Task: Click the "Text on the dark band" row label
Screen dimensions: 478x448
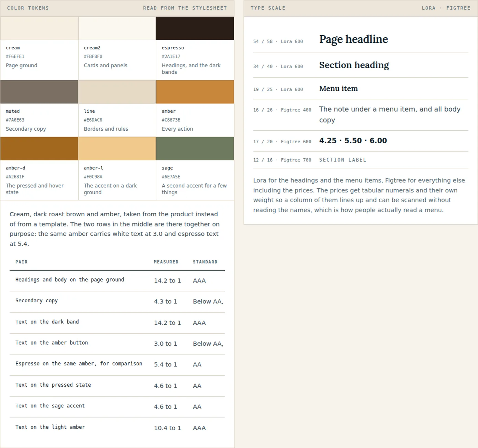Action: 47,322
